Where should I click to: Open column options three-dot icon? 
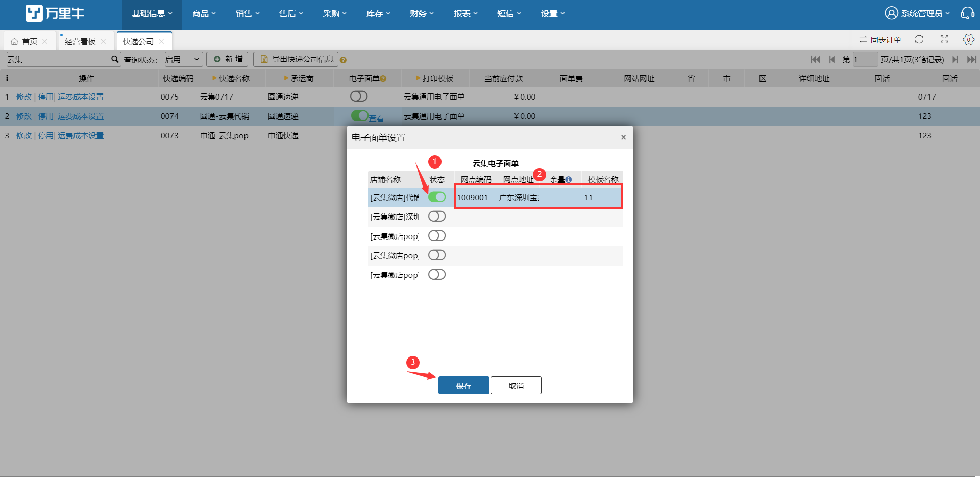[7, 78]
